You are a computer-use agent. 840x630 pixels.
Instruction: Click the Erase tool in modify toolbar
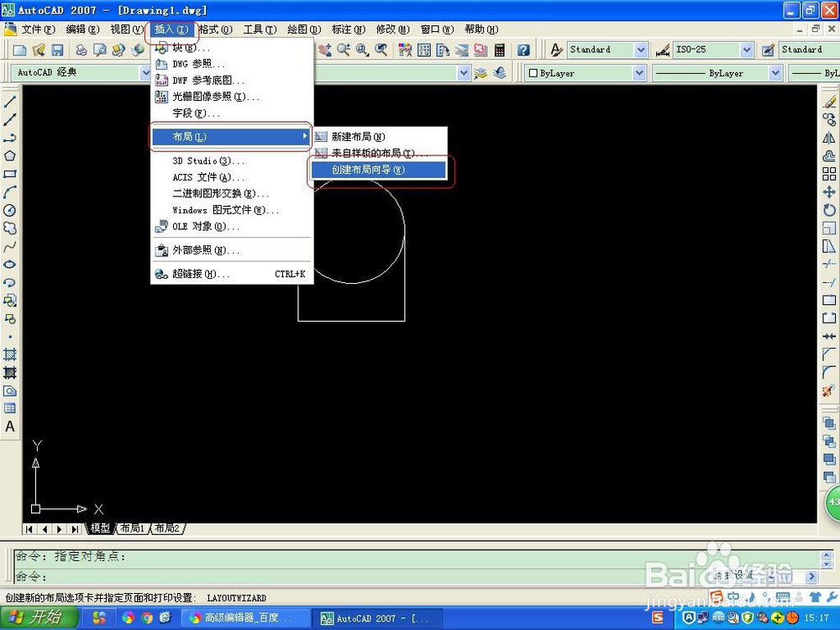tap(829, 102)
